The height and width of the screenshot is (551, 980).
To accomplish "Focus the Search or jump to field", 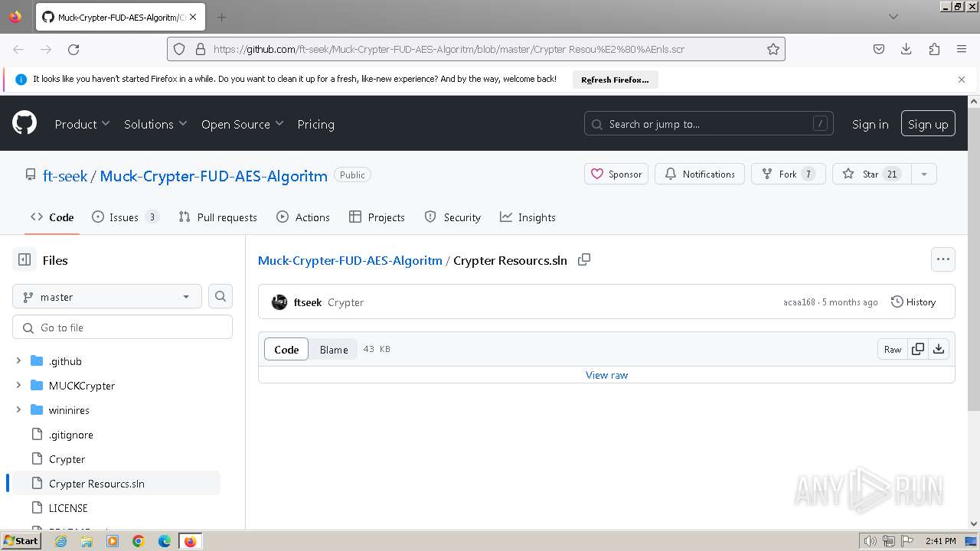I will (x=710, y=124).
